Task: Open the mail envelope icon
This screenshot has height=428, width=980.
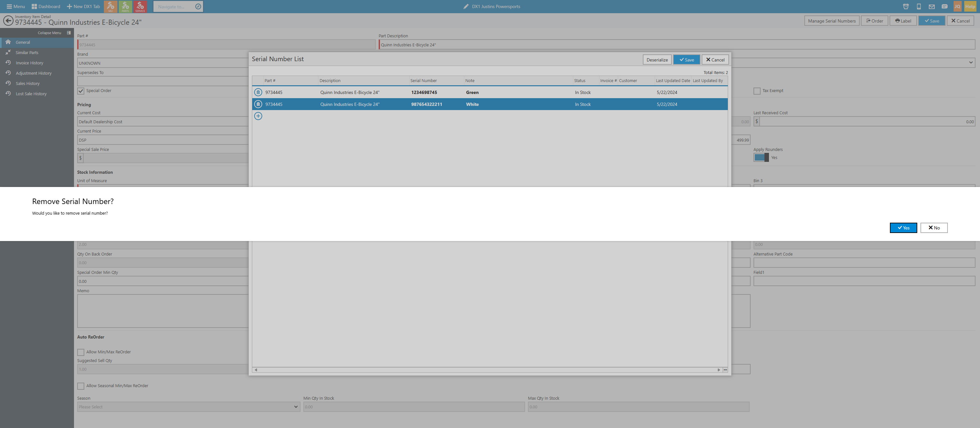Action: click(x=932, y=6)
